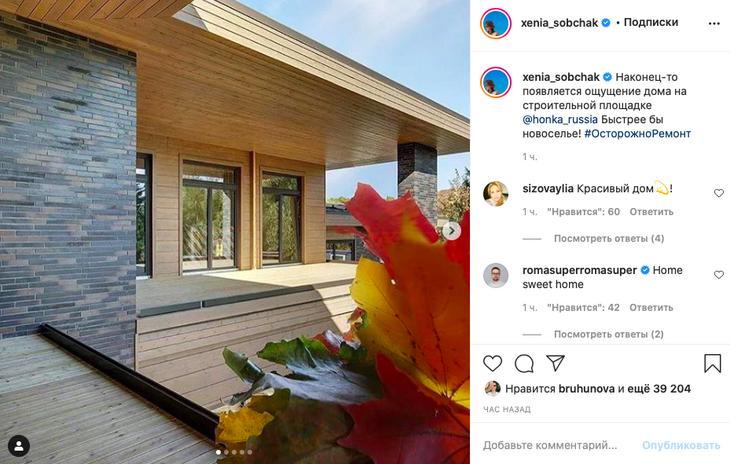Viewport: 730px width, 464px height.
Task: Toggle Подписки following status
Action: click(650, 22)
